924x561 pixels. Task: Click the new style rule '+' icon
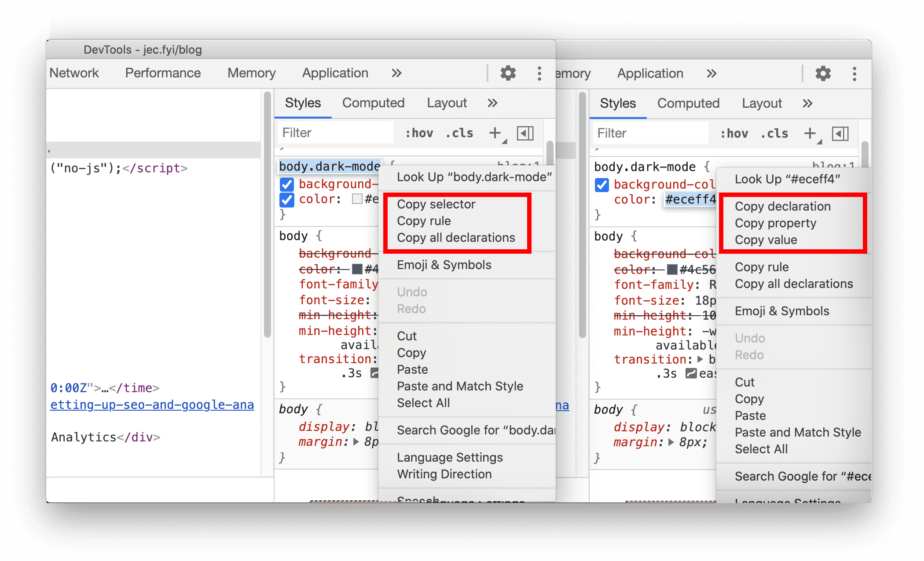pyautogui.click(x=495, y=134)
